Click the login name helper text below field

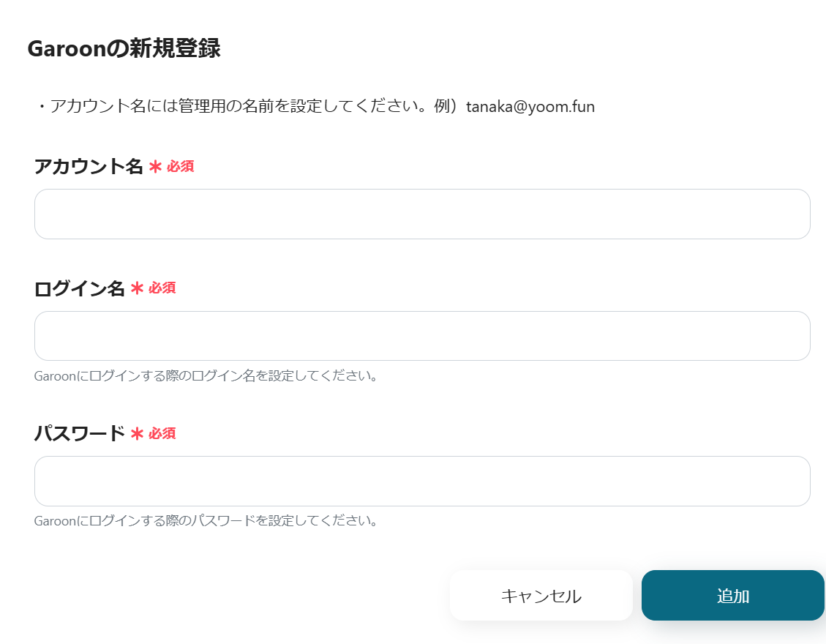(206, 376)
